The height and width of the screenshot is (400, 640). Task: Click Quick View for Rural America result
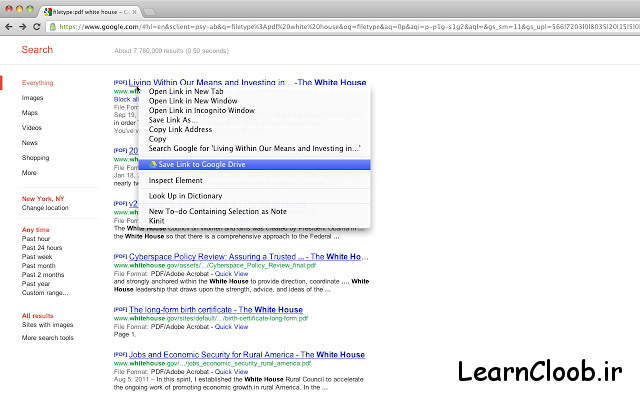pyautogui.click(x=231, y=372)
